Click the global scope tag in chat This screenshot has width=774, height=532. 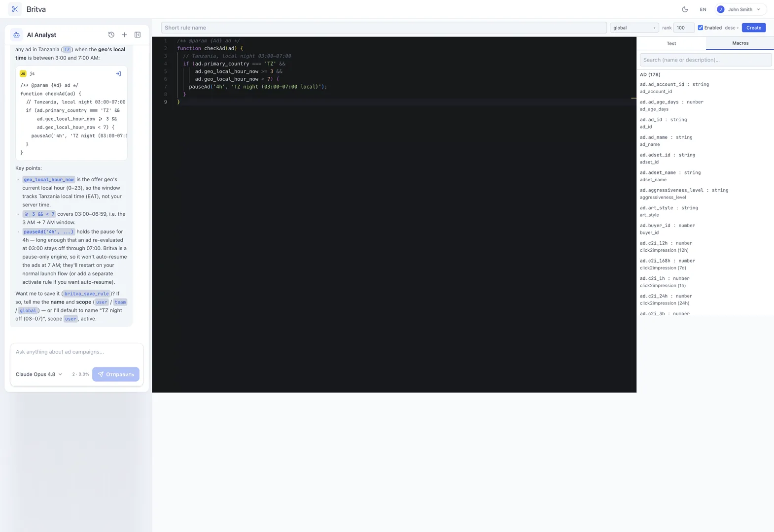point(28,310)
